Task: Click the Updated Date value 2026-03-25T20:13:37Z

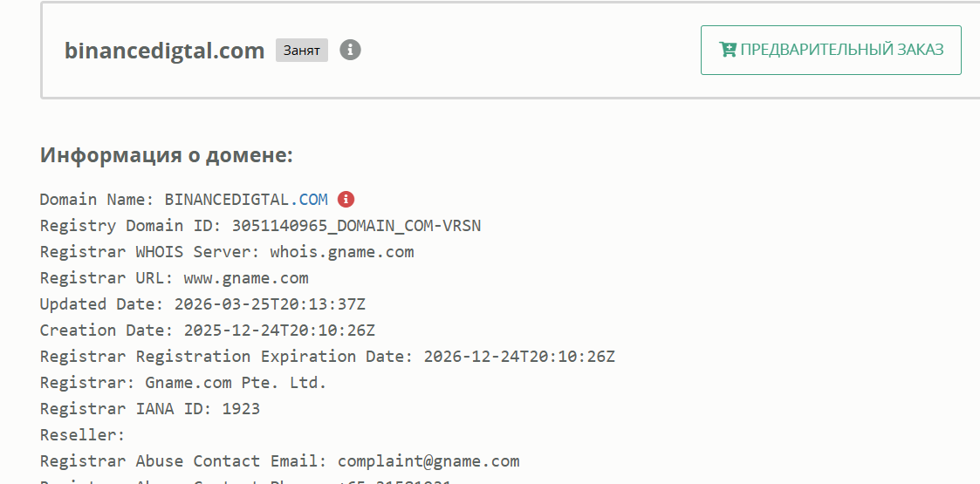Action: point(270,304)
